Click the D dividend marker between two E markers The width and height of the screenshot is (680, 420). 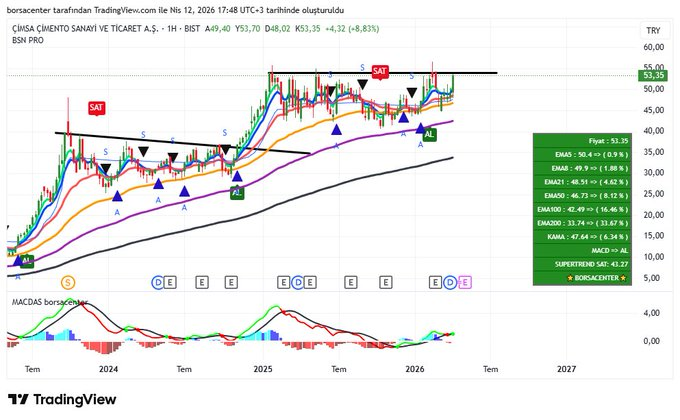[298, 283]
